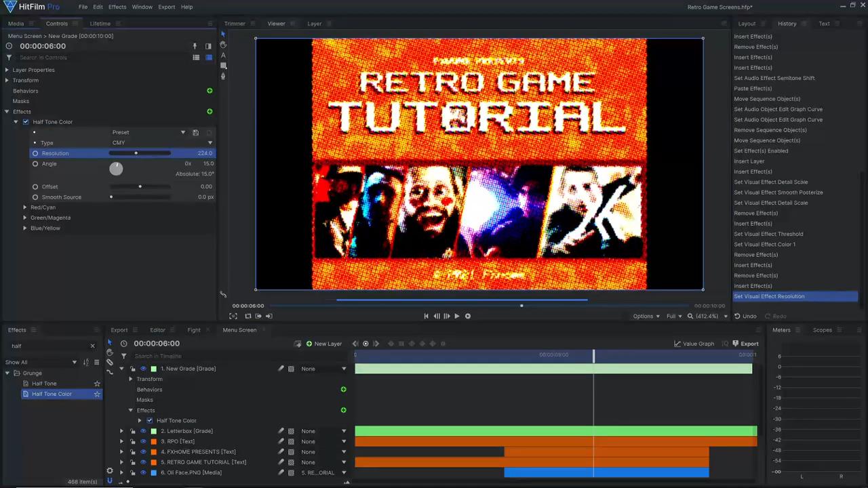
Task: Add a new behavior in Controls panel
Action: [210, 91]
